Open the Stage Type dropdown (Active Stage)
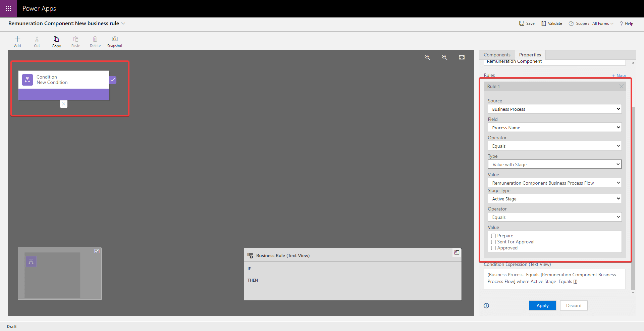Screen dimensions: 644x331 [x=554, y=199]
